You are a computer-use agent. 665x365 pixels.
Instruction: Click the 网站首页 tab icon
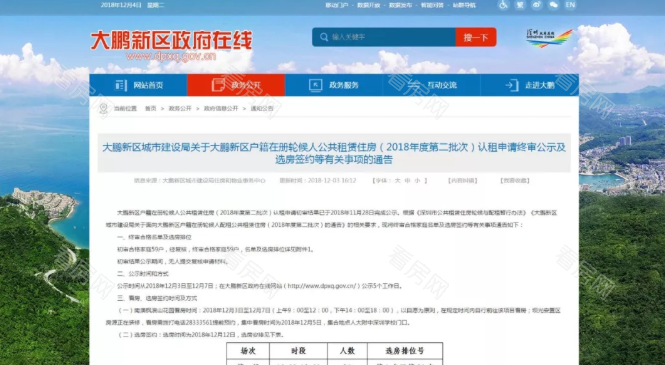tap(121, 85)
